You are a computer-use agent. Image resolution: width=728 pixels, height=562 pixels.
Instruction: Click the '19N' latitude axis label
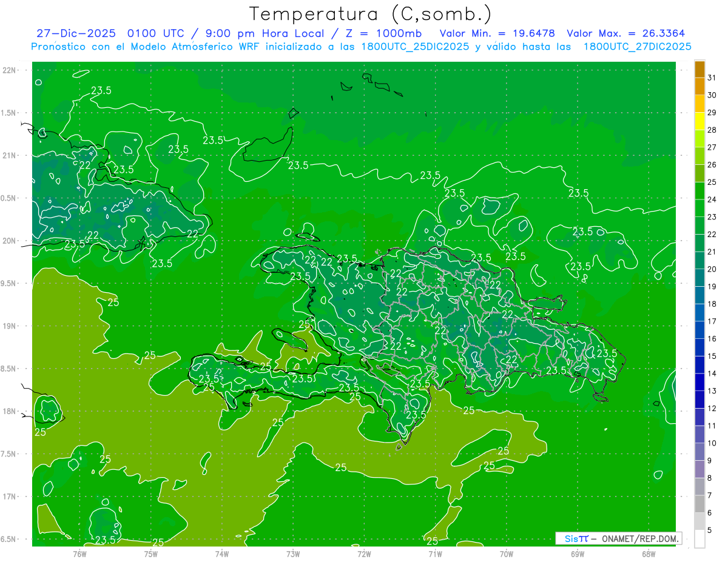point(10,326)
